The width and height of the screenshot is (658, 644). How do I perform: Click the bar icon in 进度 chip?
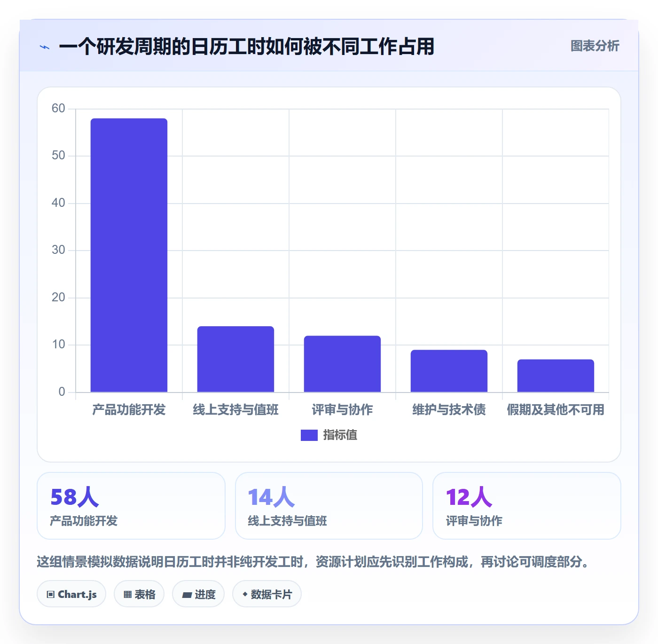(x=187, y=595)
